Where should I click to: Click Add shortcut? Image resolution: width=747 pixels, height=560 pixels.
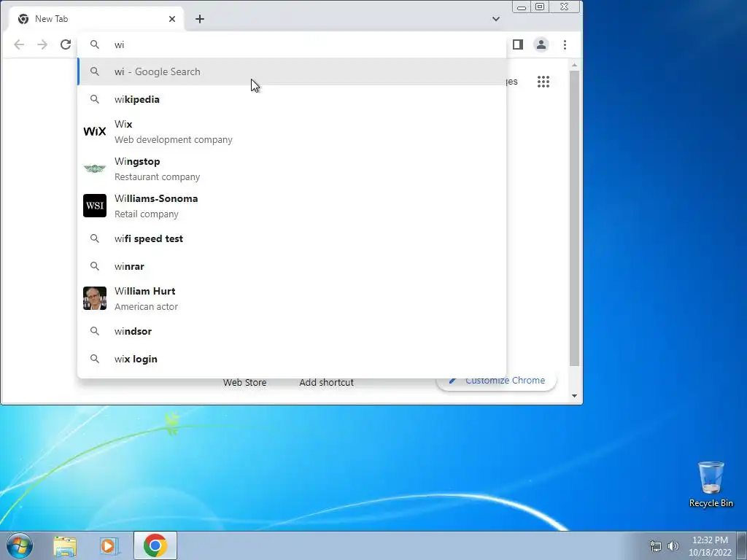(327, 382)
